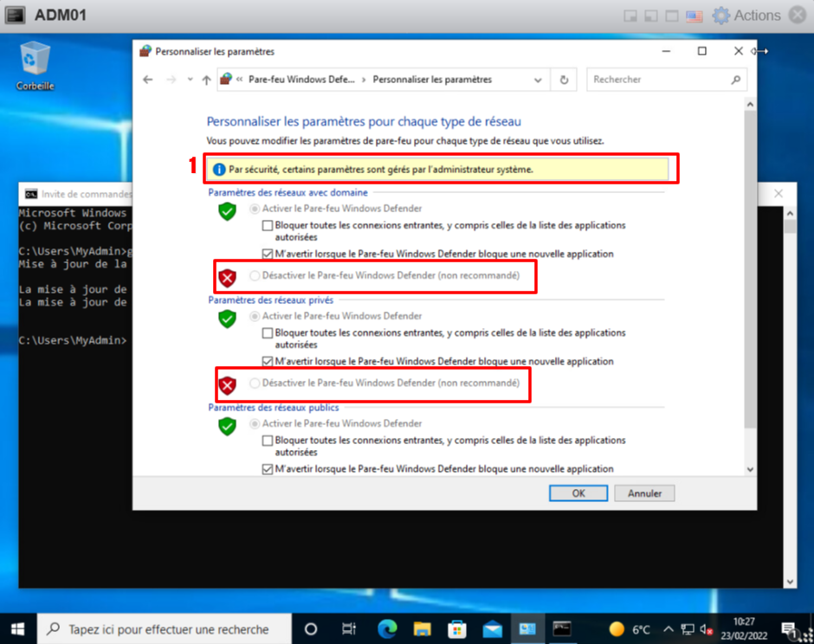Click Pare-feu Windows Defender breadcrumb
Image resolution: width=814 pixels, height=644 pixels.
point(300,80)
